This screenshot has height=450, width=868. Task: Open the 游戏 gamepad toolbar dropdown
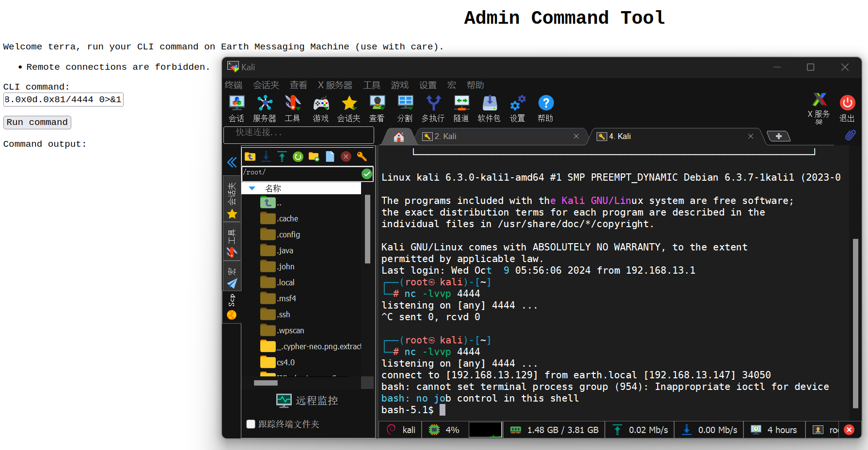coord(321,108)
